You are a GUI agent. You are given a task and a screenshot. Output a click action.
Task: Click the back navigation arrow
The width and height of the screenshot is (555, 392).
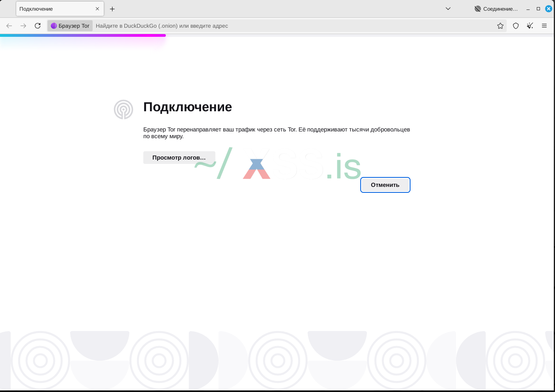pos(9,26)
